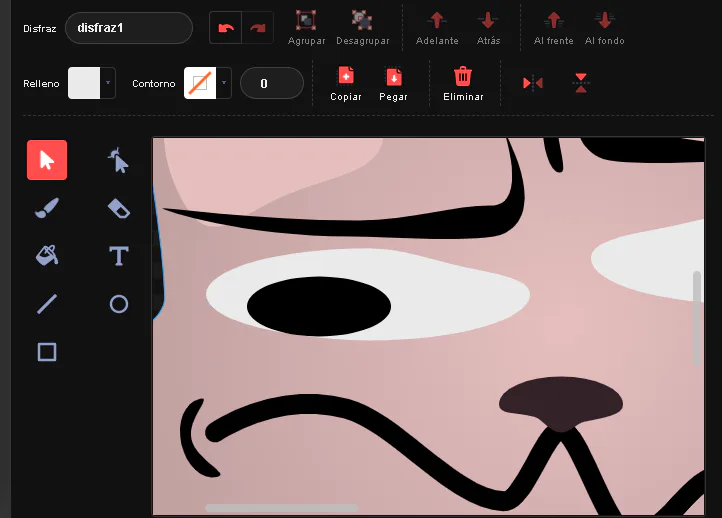Select the Eraser tool
Screen dimensions: 722x518
(x=118, y=208)
